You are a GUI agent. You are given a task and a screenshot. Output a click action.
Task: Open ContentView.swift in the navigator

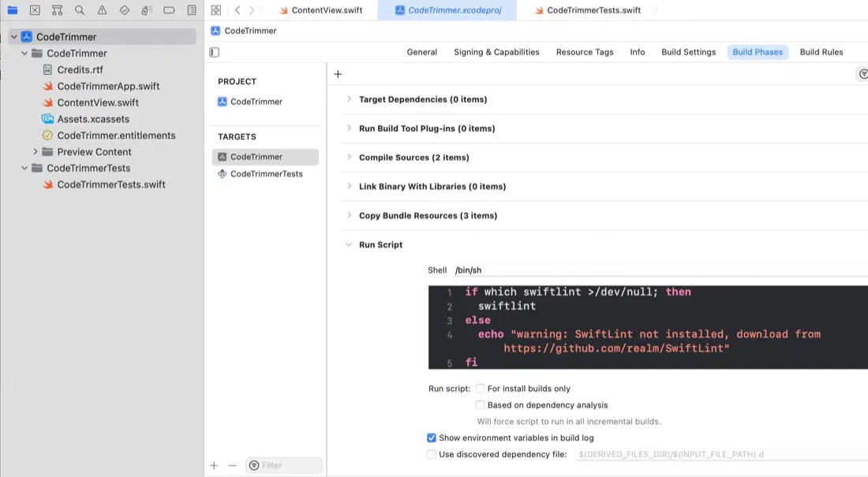pyautogui.click(x=98, y=102)
